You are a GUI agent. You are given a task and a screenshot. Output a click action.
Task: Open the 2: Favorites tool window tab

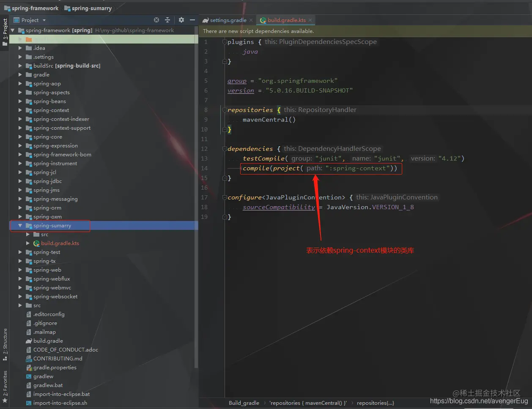click(x=5, y=386)
